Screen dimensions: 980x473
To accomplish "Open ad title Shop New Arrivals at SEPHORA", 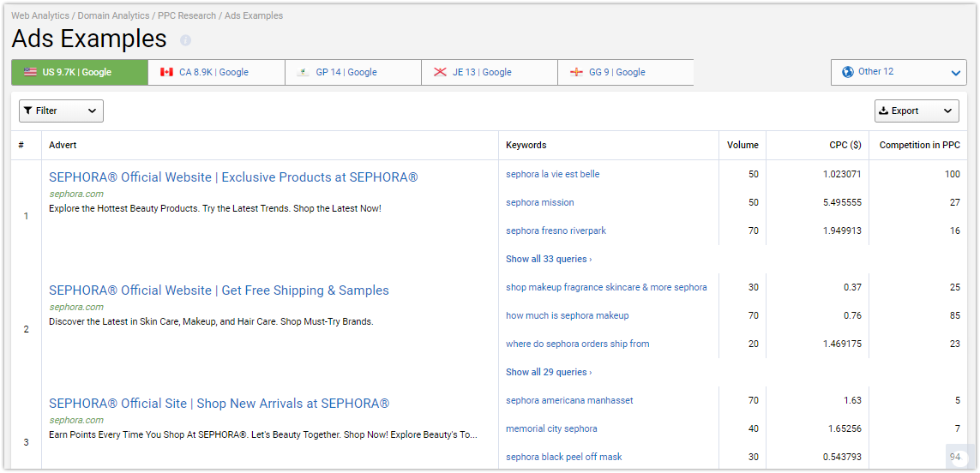I will click(219, 404).
